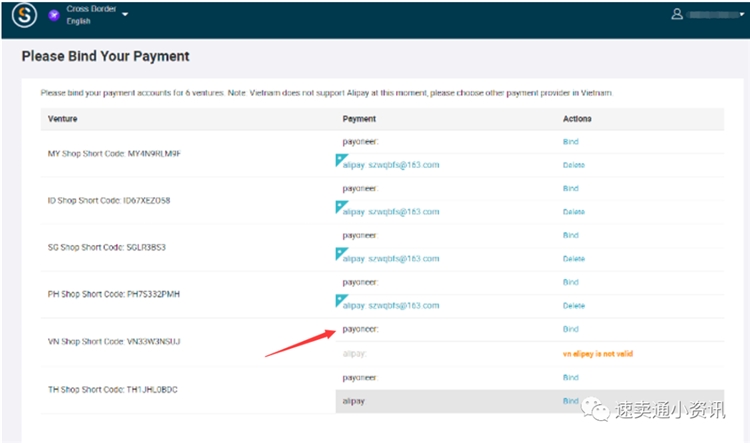This screenshot has height=443, width=750.
Task: Click the user account icon
Action: click(677, 14)
